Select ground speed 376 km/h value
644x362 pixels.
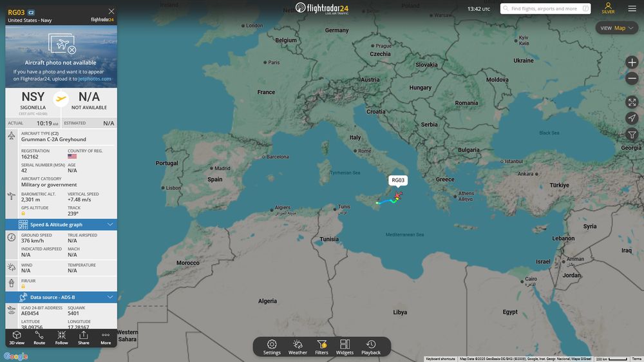coord(32,241)
